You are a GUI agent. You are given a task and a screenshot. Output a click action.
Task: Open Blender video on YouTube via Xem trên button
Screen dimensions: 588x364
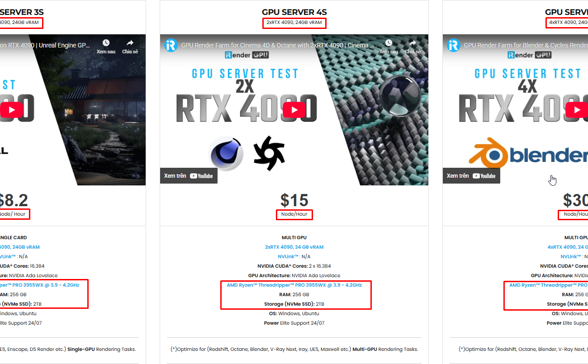(x=471, y=176)
